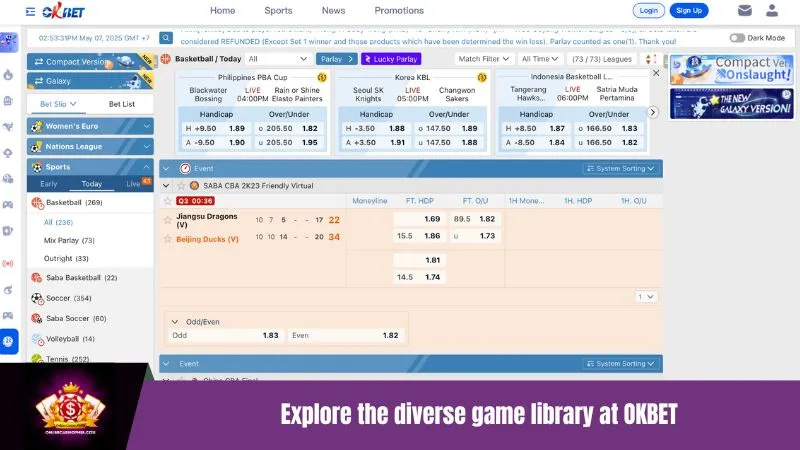Viewport: 800px width, 450px height.
Task: Open (73 / 73) Leagues filter
Action: [x=602, y=59]
